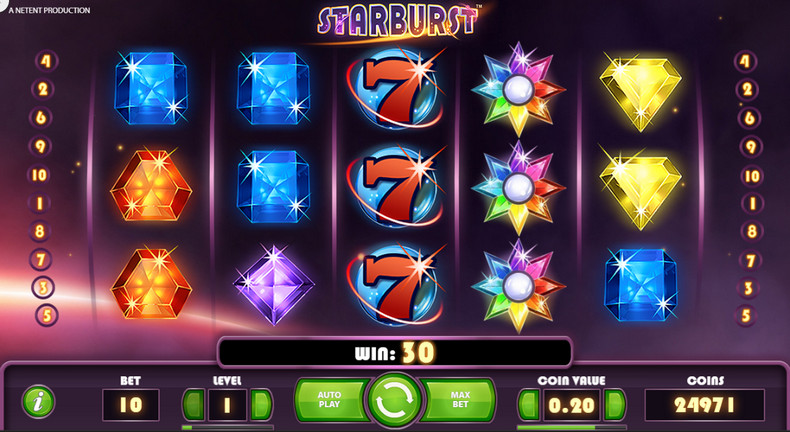Decrease the bet level with left arrow
The image size is (790, 432).
point(193,404)
